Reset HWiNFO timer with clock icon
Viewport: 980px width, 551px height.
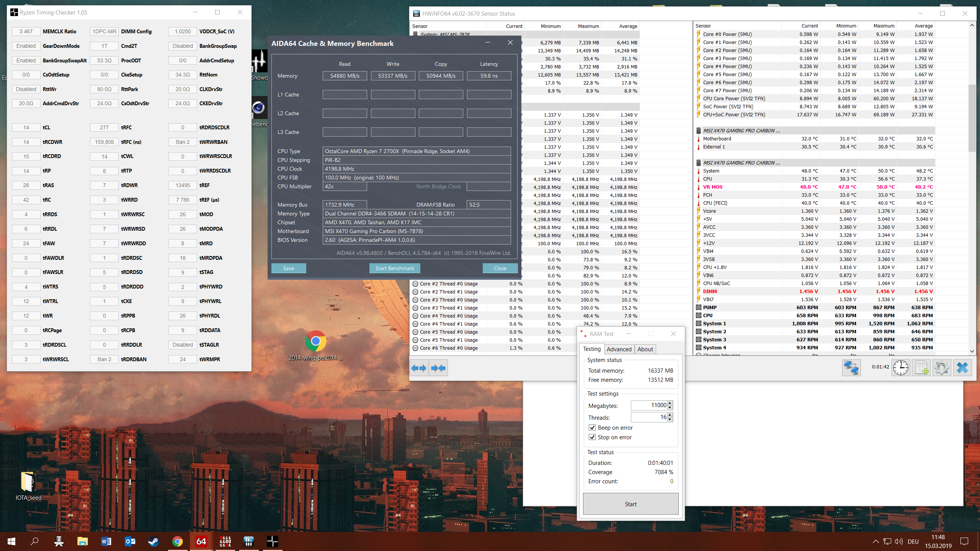pyautogui.click(x=901, y=368)
